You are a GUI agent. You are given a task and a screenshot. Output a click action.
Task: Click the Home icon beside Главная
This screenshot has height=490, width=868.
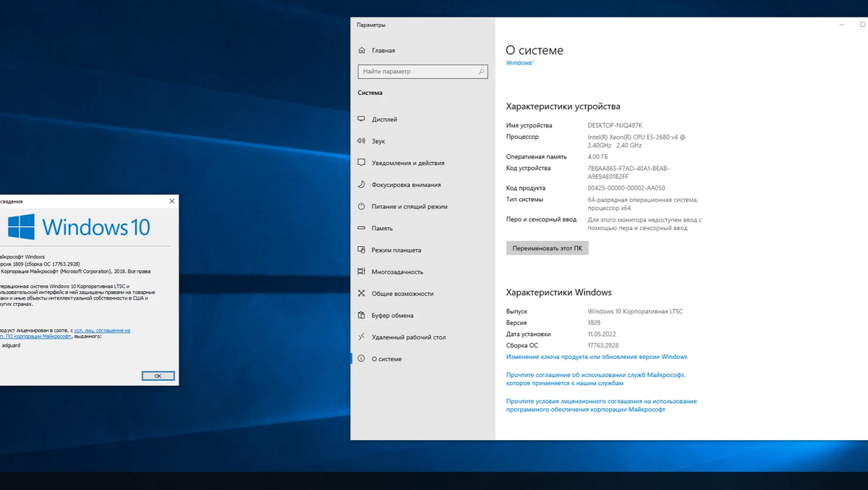[362, 51]
